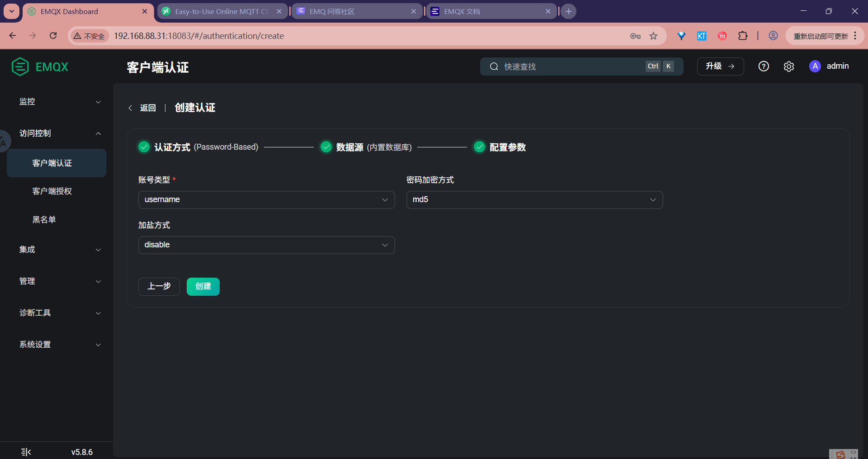Image resolution: width=868 pixels, height=459 pixels.
Task: Open the 加盐方式 disable dropdown
Action: tap(266, 245)
